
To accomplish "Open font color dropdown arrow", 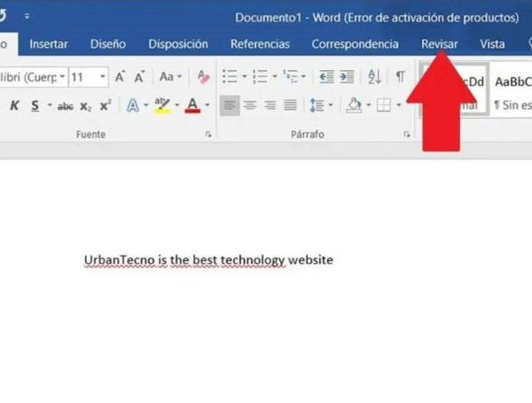I will tap(207, 105).
